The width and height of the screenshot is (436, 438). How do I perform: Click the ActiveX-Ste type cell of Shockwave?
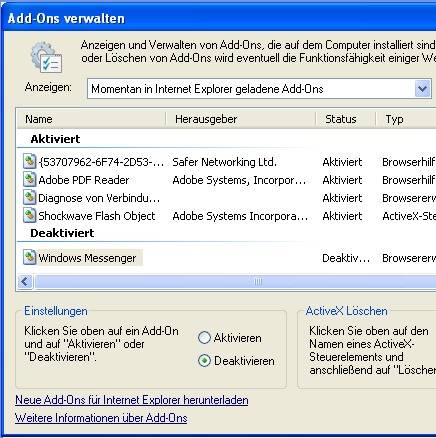(409, 216)
